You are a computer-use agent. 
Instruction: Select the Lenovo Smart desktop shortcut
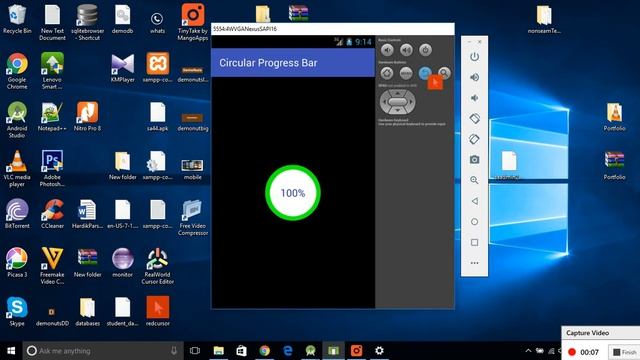coord(52,71)
